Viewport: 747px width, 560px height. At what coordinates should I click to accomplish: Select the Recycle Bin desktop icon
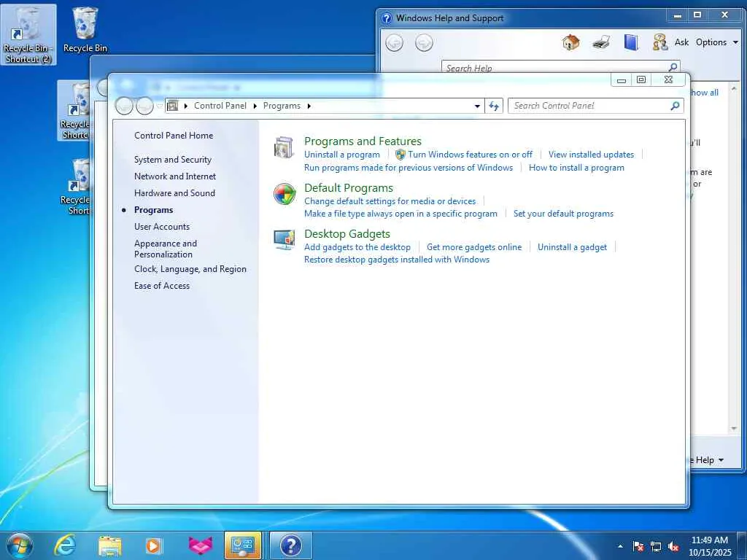click(85, 30)
